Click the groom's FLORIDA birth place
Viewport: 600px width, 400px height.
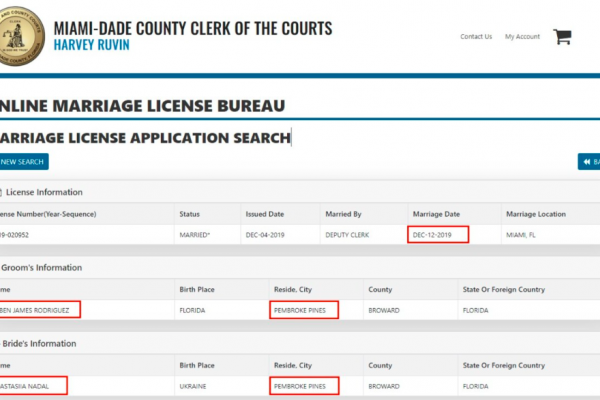[x=192, y=310]
